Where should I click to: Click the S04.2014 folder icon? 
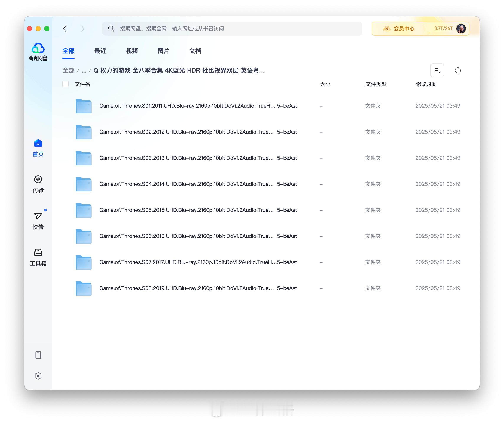pos(83,184)
